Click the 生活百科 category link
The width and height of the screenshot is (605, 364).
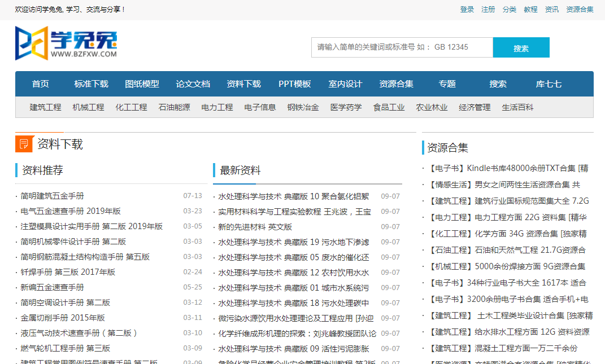[x=517, y=106]
